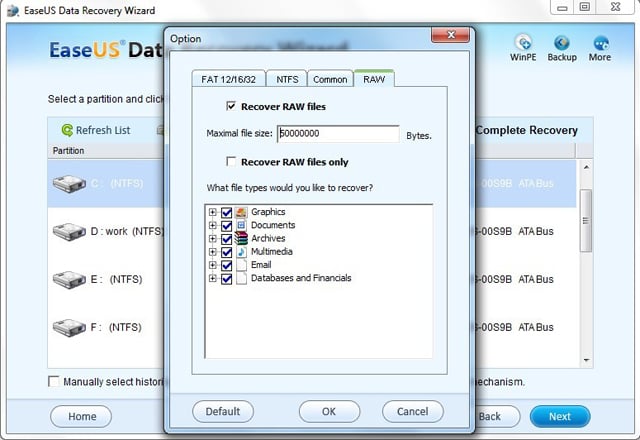Select the Email label
640x440 pixels.
tap(261, 265)
